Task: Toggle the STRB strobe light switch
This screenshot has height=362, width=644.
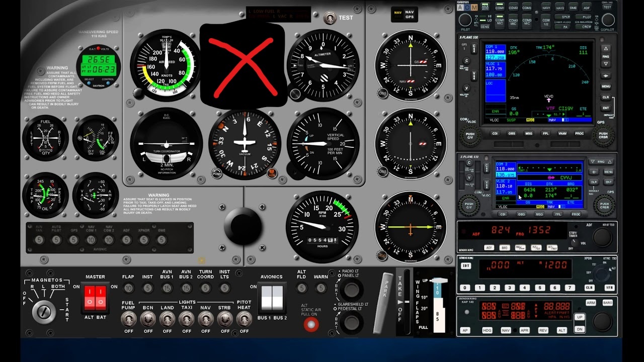Action: (x=225, y=318)
